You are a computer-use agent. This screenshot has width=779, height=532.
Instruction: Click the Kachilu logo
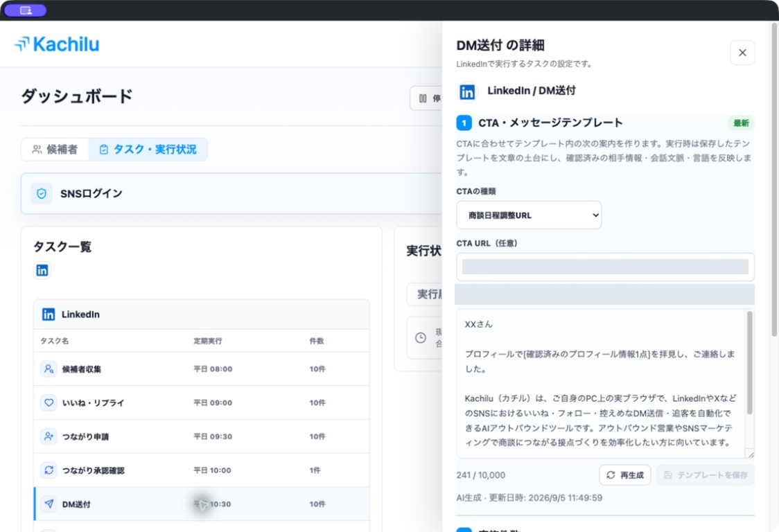click(57, 44)
